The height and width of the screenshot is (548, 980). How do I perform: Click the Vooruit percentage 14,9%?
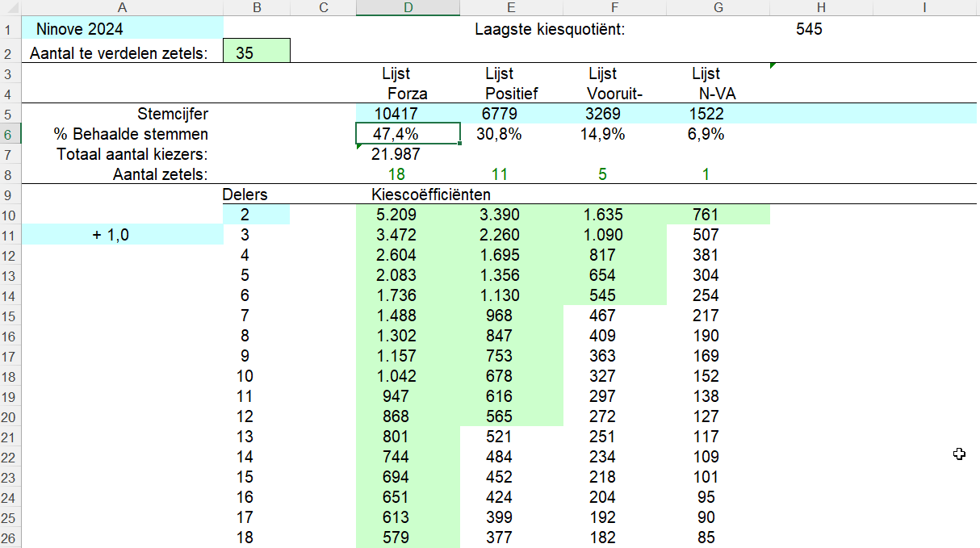pyautogui.click(x=602, y=134)
